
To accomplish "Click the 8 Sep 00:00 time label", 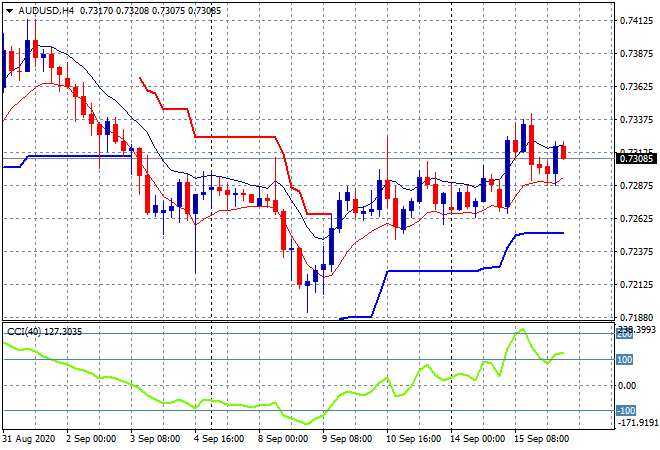I will point(283,439).
